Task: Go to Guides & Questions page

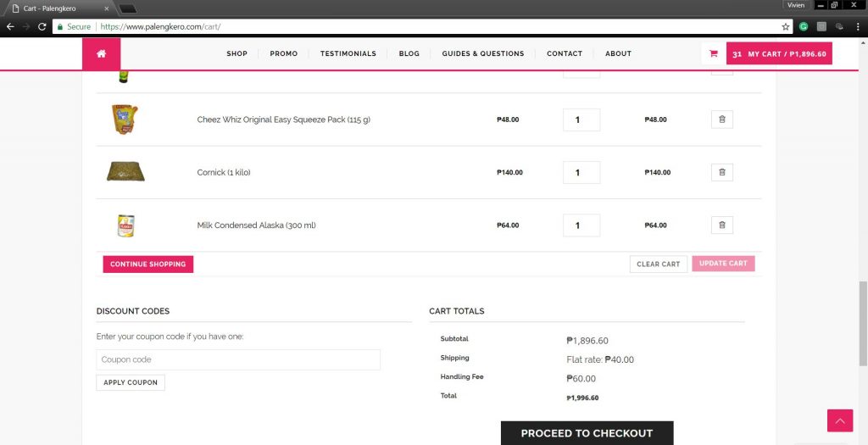Action: 482,53
